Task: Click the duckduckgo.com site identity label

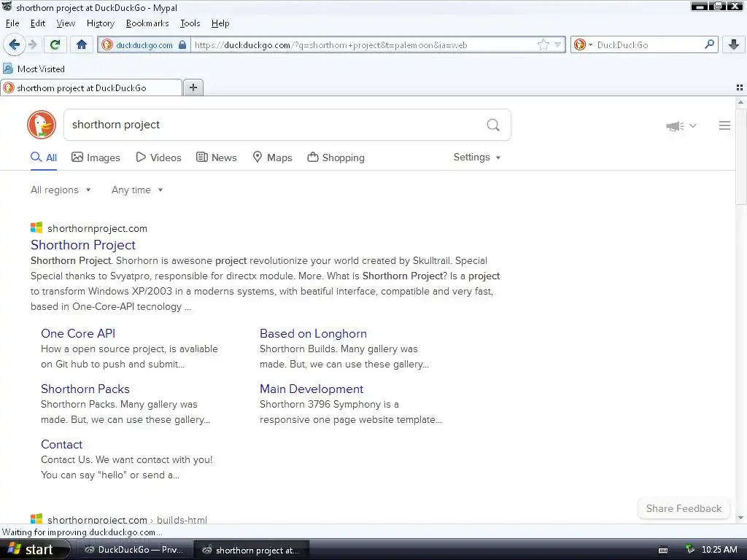Action: [x=144, y=45]
